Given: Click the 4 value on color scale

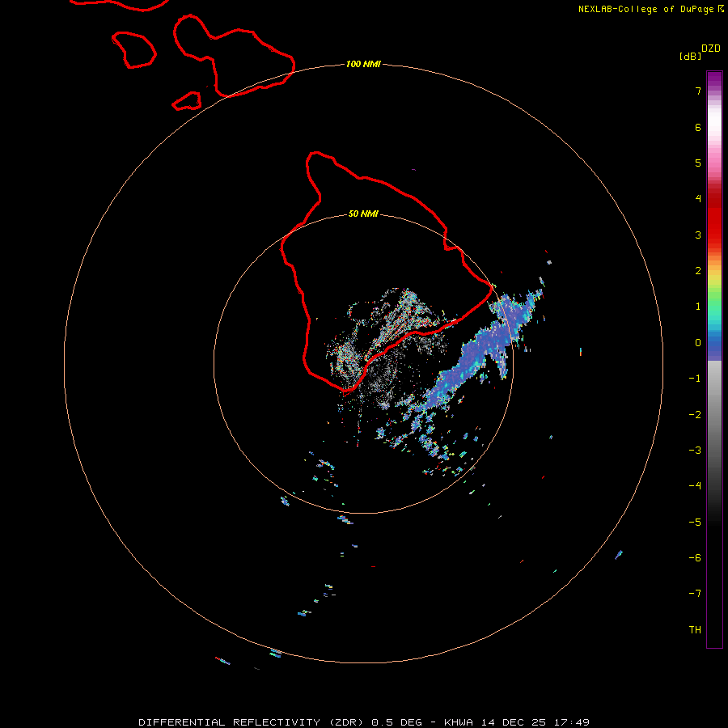Looking at the screenshot, I should pos(698,198).
